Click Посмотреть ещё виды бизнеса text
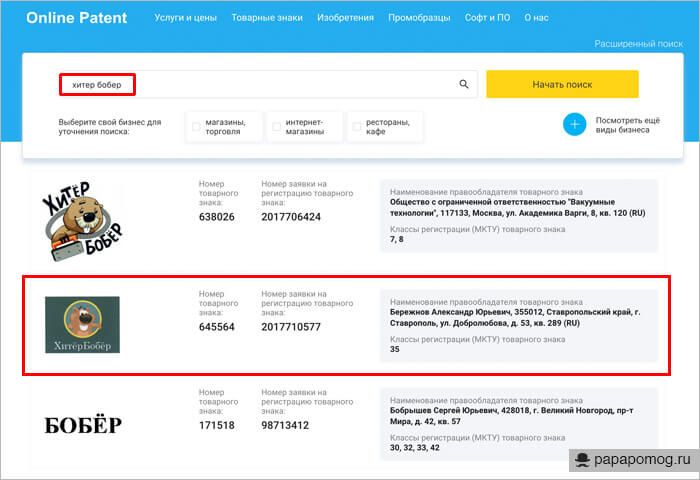Viewport: 700px width, 480px height. 628,125
